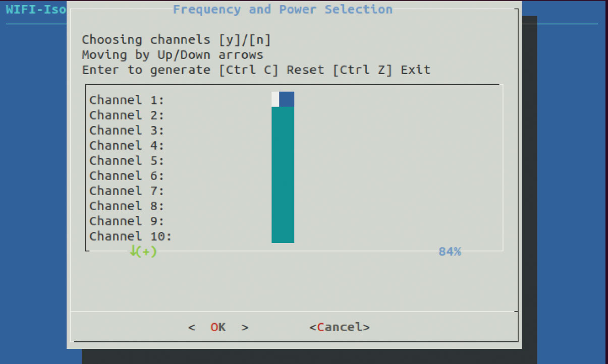The height and width of the screenshot is (364, 608).
Task: Click the Channel 2 input field
Action: tap(283, 115)
